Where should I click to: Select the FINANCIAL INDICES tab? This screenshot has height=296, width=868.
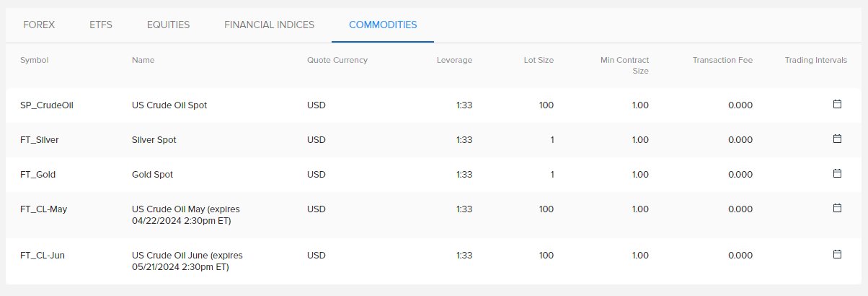pos(269,25)
